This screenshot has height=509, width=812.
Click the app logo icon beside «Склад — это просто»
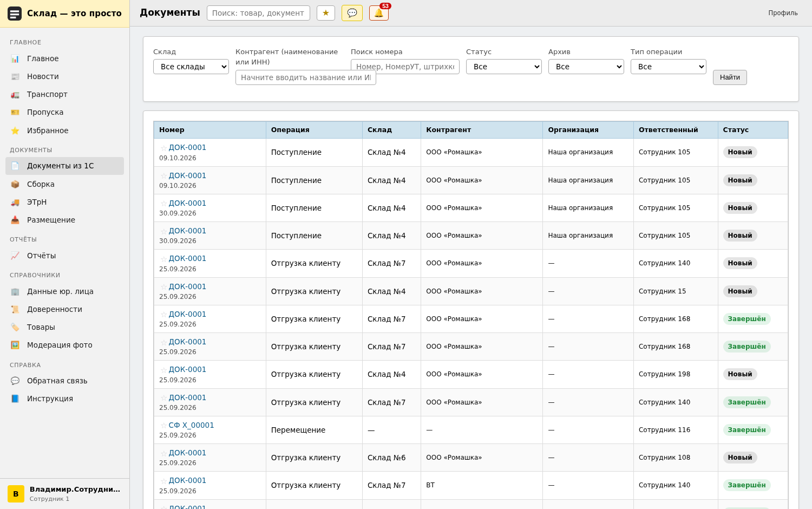point(15,14)
